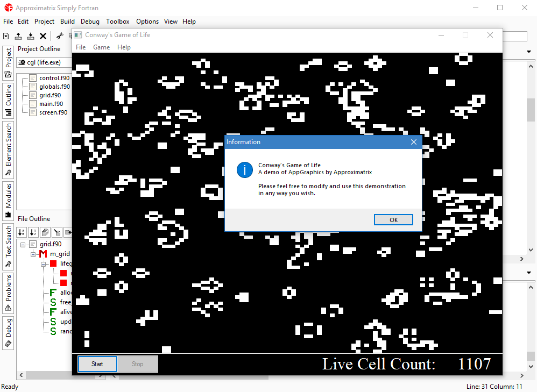Open the Game menu in Game of Life
Viewport: 537px width, 392px height.
(x=101, y=47)
